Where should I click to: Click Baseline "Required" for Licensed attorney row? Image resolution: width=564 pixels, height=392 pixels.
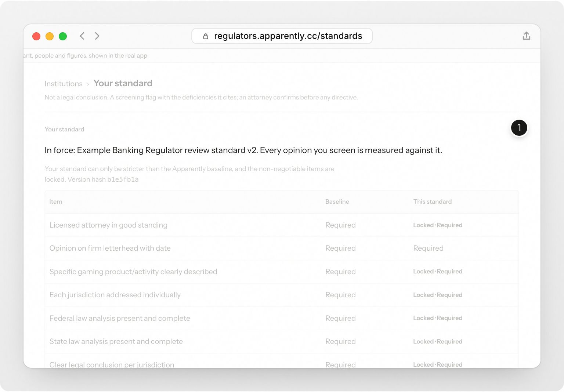coord(340,225)
